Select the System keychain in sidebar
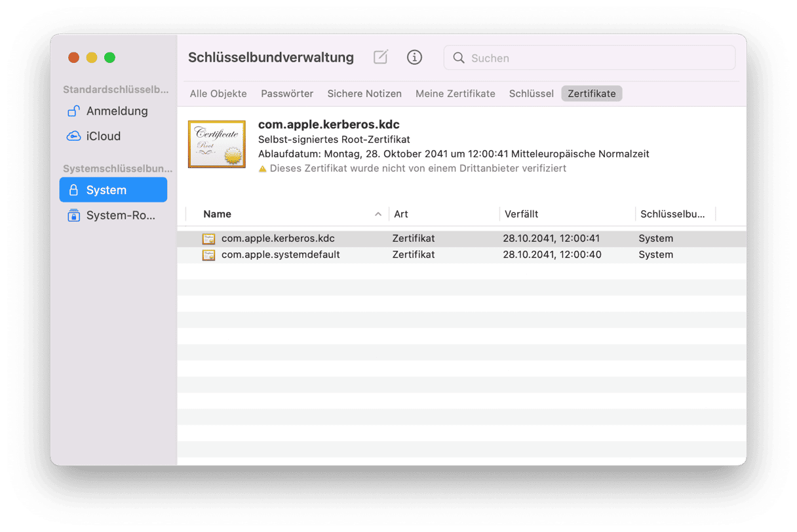The width and height of the screenshot is (797, 532). tap(113, 190)
